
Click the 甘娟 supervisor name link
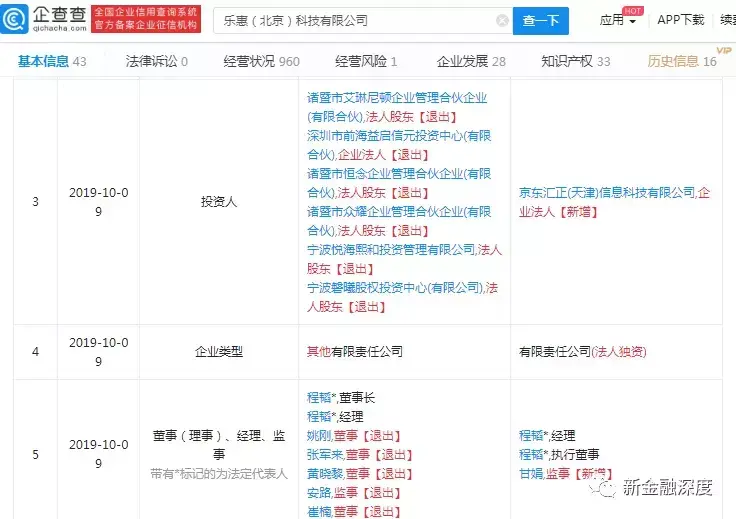pos(530,473)
